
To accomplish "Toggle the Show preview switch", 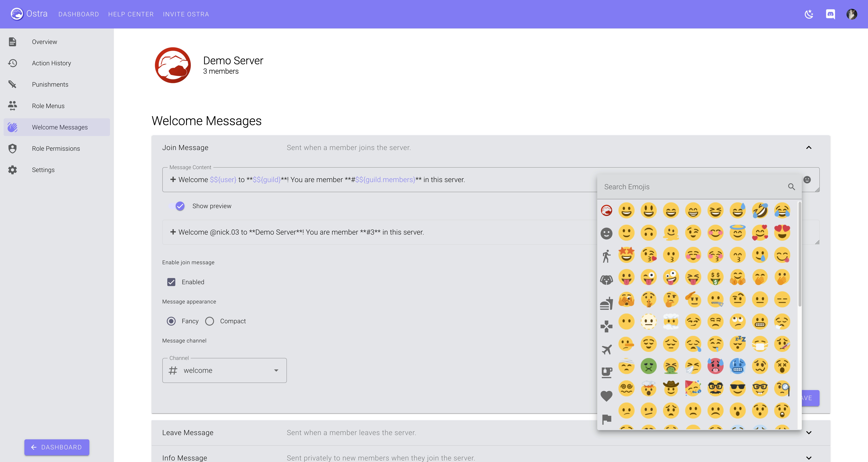I will (x=180, y=206).
